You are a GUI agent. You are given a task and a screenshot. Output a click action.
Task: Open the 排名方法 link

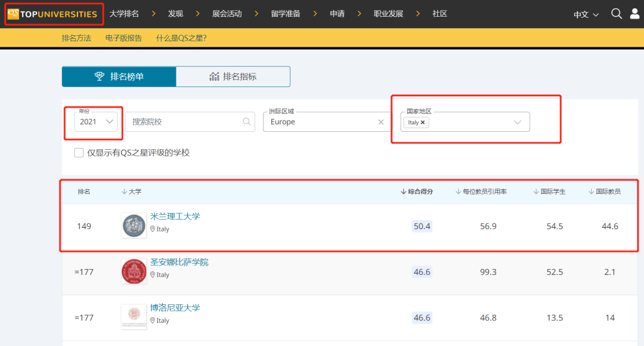coord(76,38)
